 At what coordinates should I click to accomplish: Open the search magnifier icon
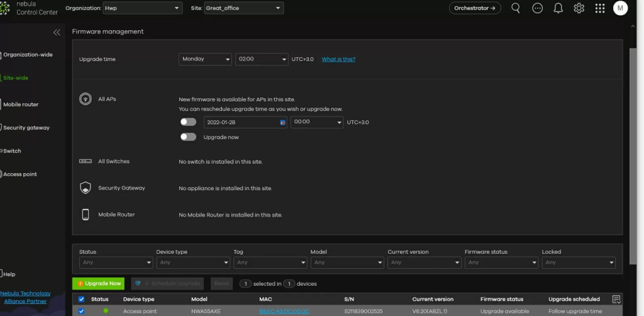pos(516,8)
